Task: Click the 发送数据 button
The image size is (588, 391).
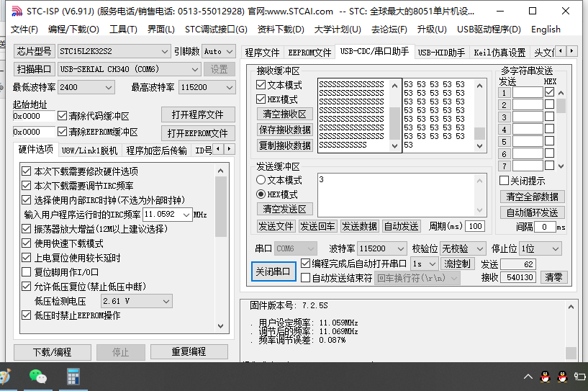Action: tap(359, 226)
